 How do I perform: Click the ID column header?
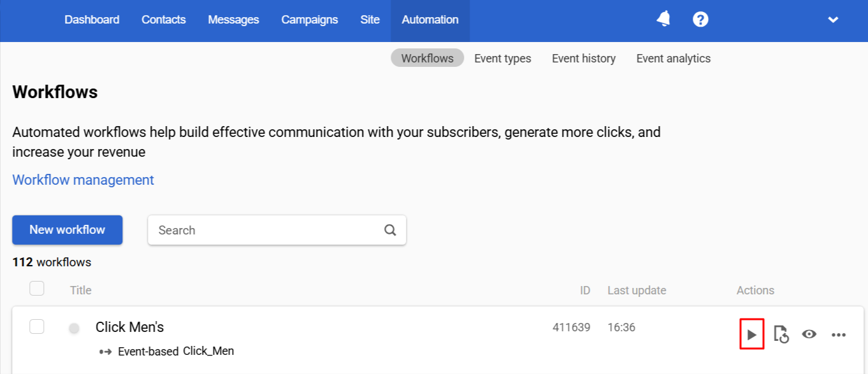[585, 291]
